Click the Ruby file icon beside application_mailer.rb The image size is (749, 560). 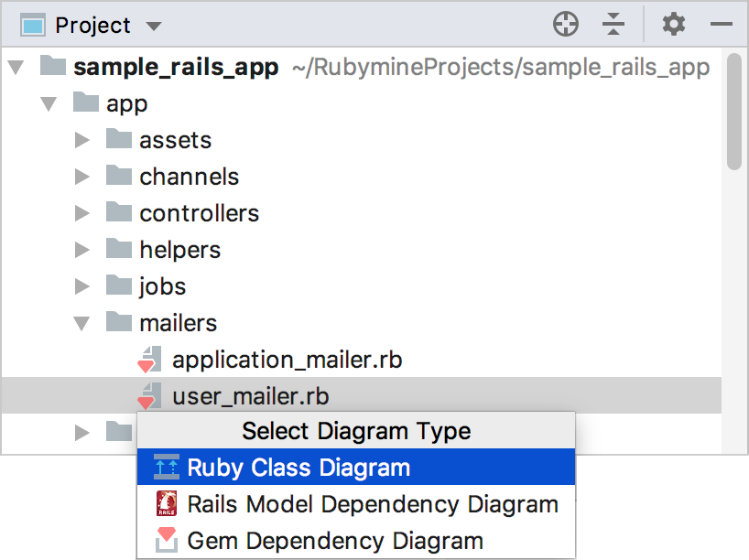click(x=149, y=360)
